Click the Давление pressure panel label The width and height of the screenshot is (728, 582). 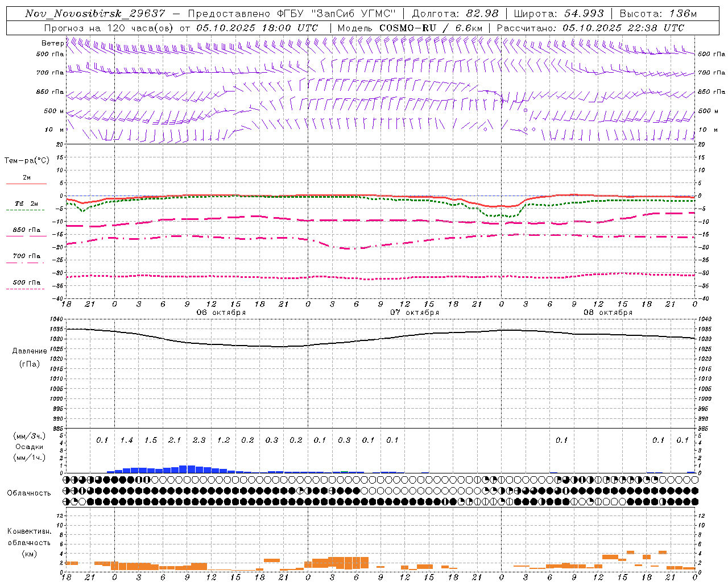30,351
